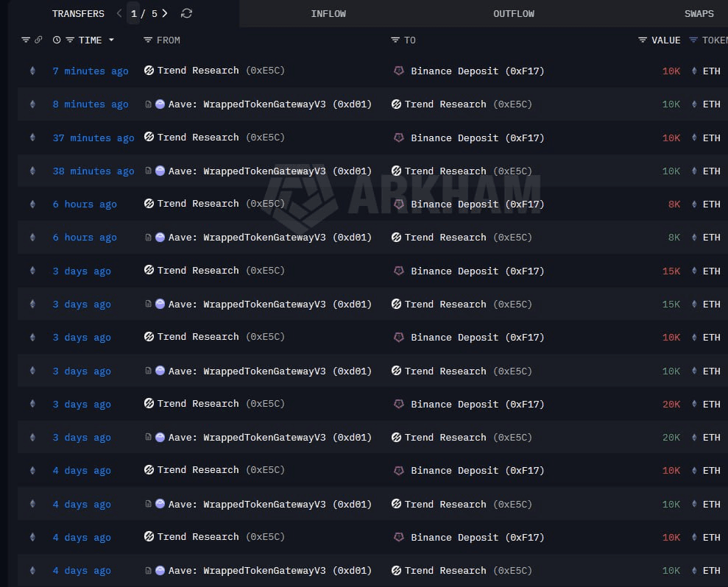Click contract document icon in 8 minutes ago row
Screen dimensions: 728x587
[149, 104]
